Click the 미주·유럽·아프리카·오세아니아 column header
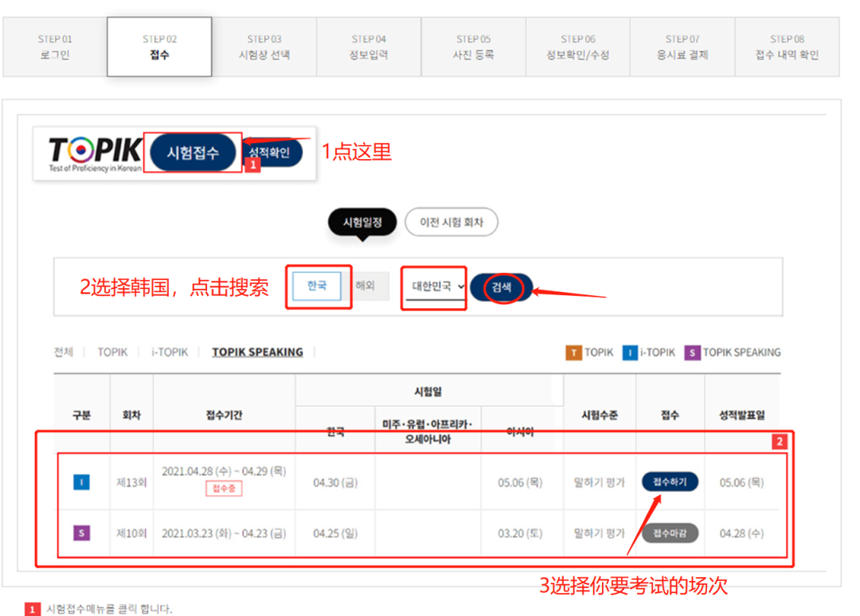Image resolution: width=860 pixels, height=616 pixels. coord(428,432)
